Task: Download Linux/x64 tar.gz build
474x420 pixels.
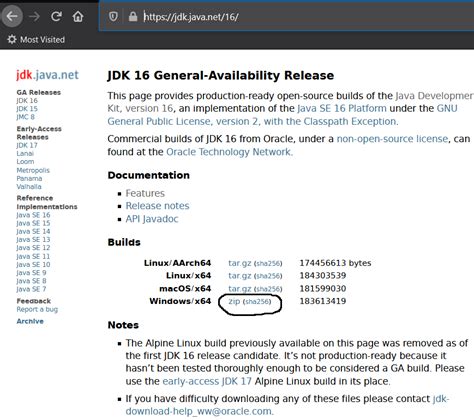Action: pos(240,276)
